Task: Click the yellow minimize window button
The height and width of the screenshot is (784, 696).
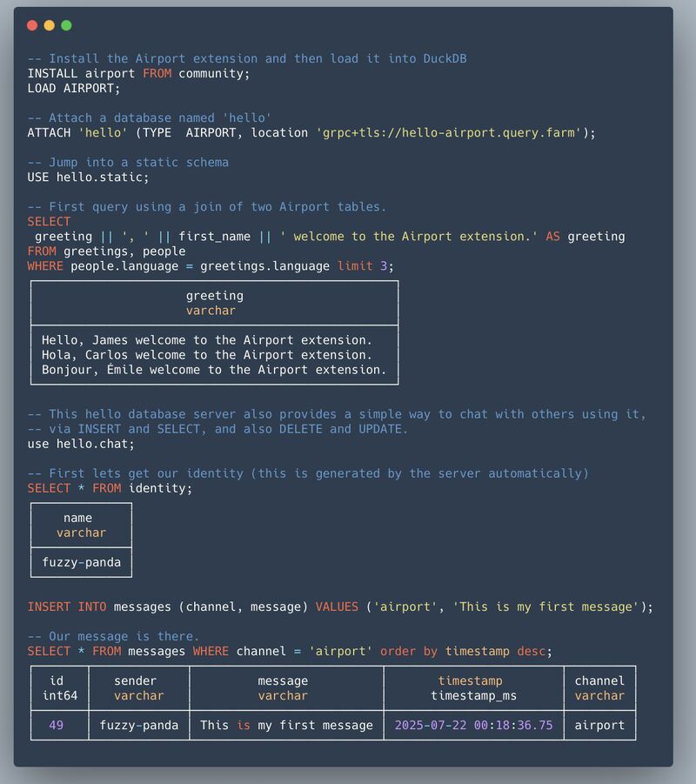Action: click(x=50, y=25)
